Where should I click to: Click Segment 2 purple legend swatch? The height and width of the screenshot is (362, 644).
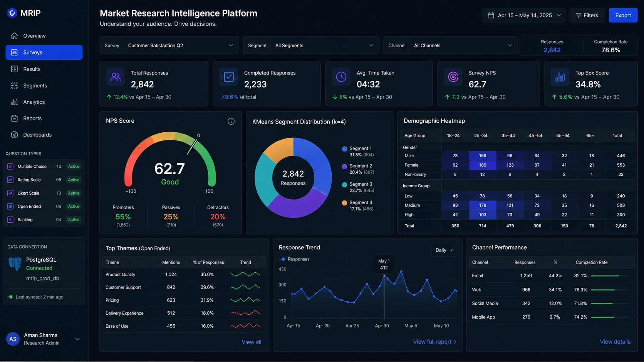[344, 167]
